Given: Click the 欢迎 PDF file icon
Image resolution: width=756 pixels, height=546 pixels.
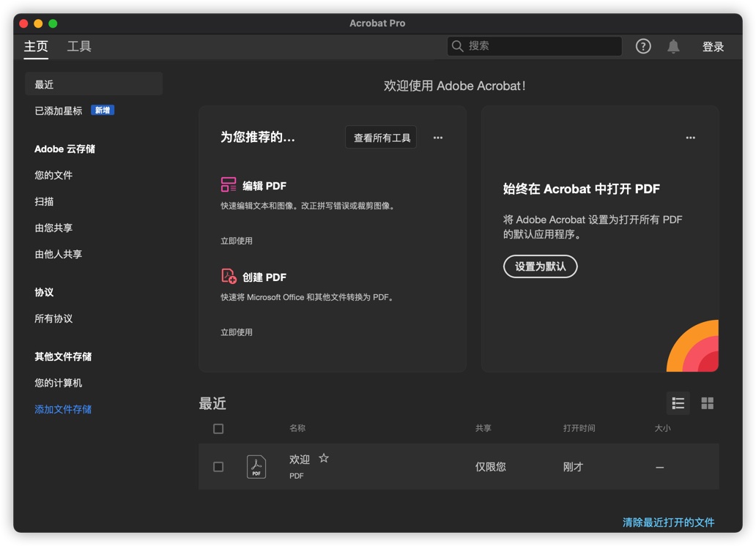Looking at the screenshot, I should tap(256, 466).
